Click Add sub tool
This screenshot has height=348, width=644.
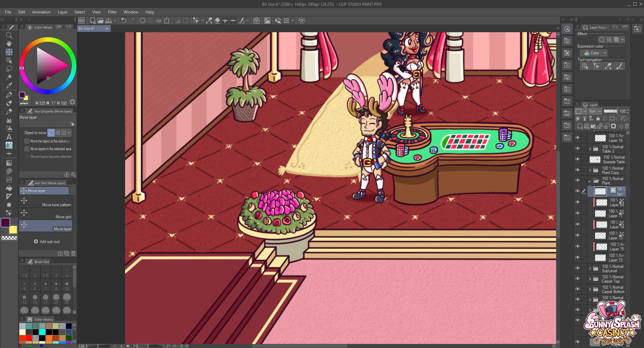click(x=47, y=242)
